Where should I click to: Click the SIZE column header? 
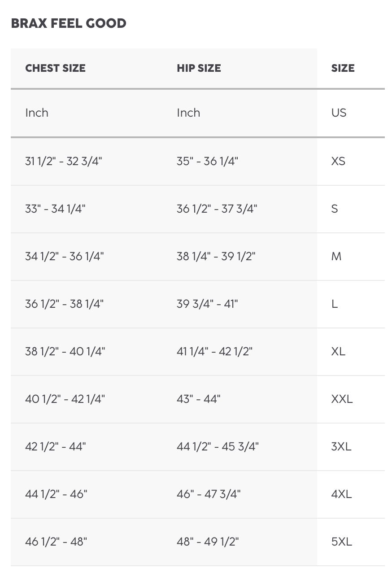point(343,68)
